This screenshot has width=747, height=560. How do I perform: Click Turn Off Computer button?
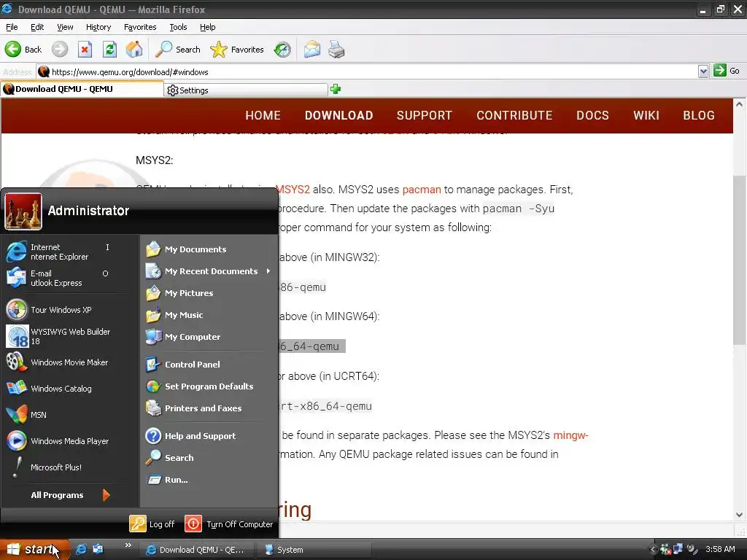228,524
